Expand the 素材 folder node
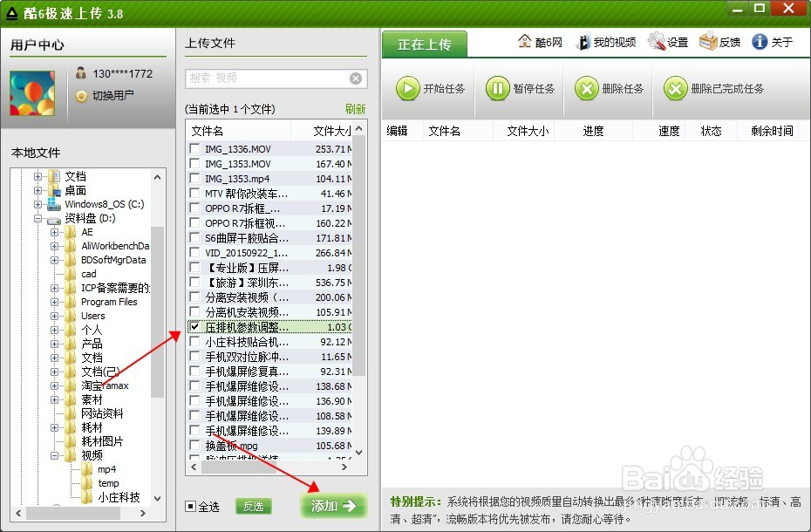Screen dimensions: 811x532 coord(54,400)
